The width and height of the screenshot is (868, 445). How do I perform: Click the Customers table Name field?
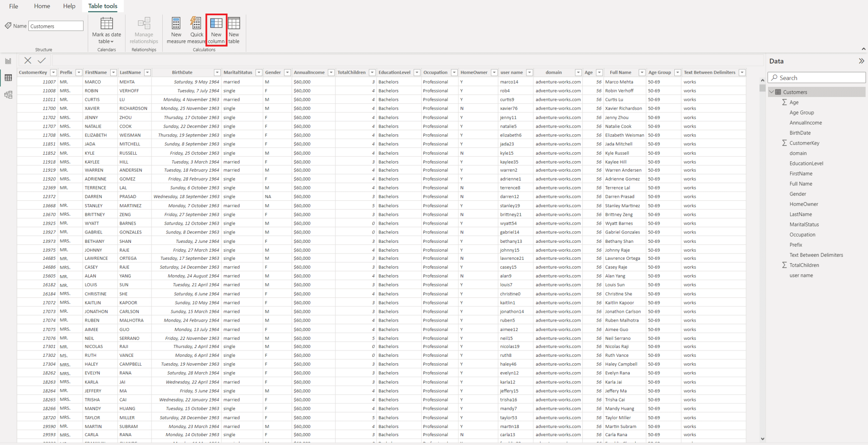coord(56,26)
